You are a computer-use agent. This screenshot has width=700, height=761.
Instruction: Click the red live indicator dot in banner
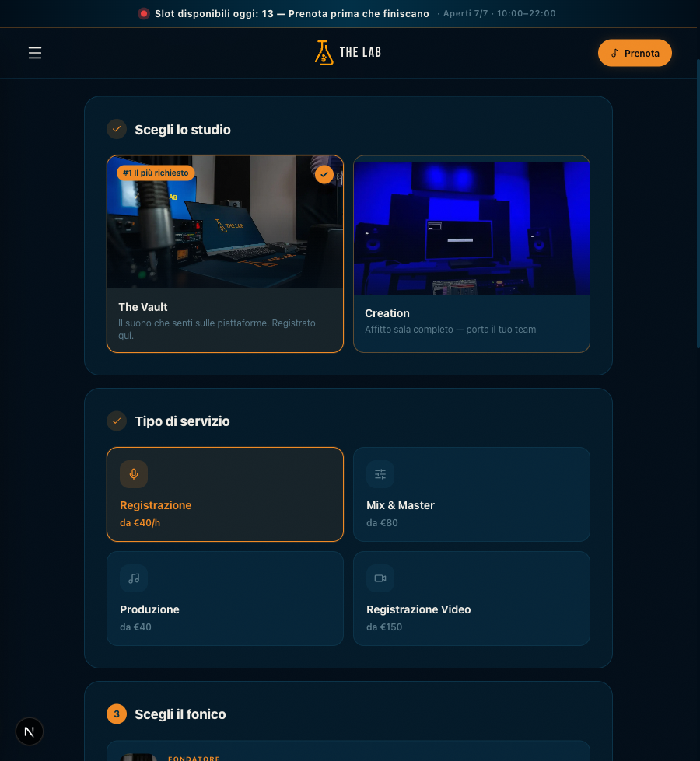143,13
